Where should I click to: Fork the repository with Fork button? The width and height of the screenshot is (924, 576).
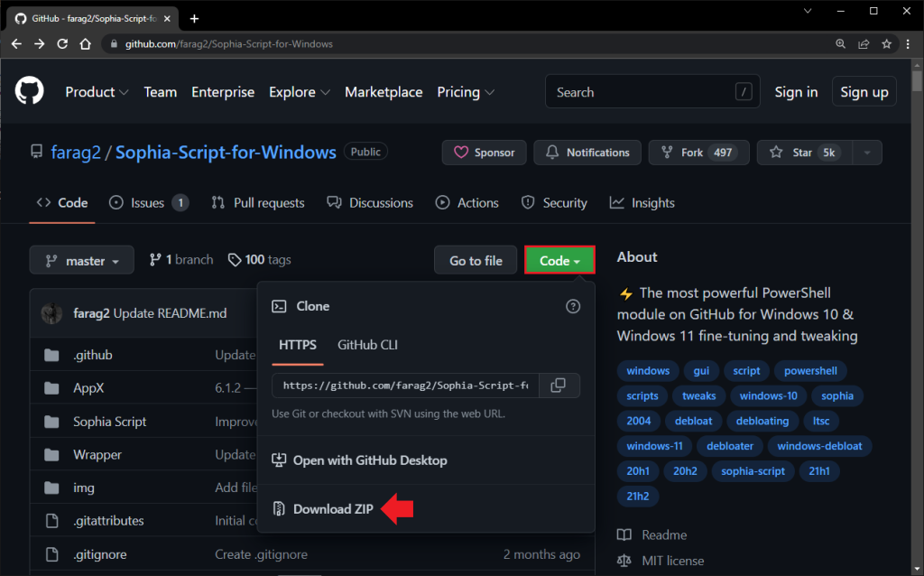coord(699,153)
